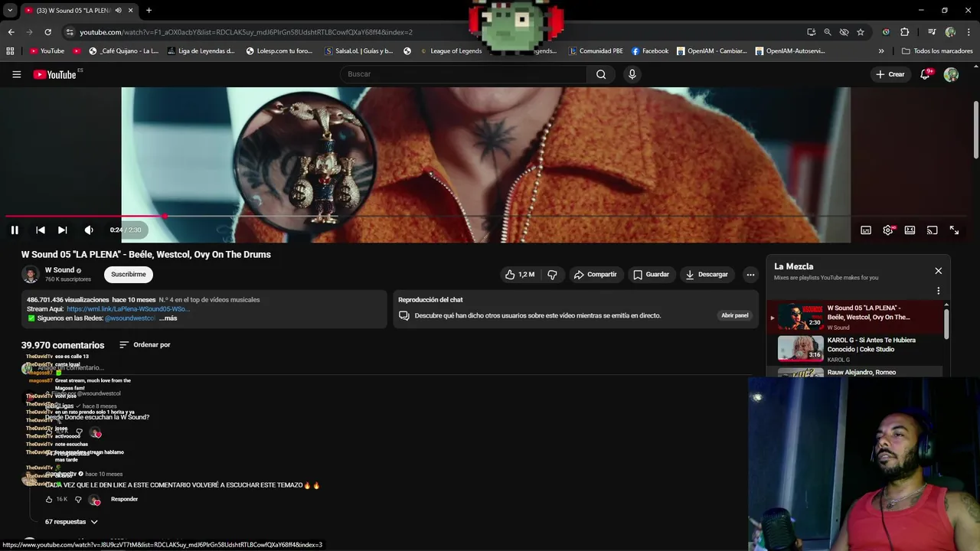Start voice search with the microphone
The image size is (980, 551).
point(632,74)
